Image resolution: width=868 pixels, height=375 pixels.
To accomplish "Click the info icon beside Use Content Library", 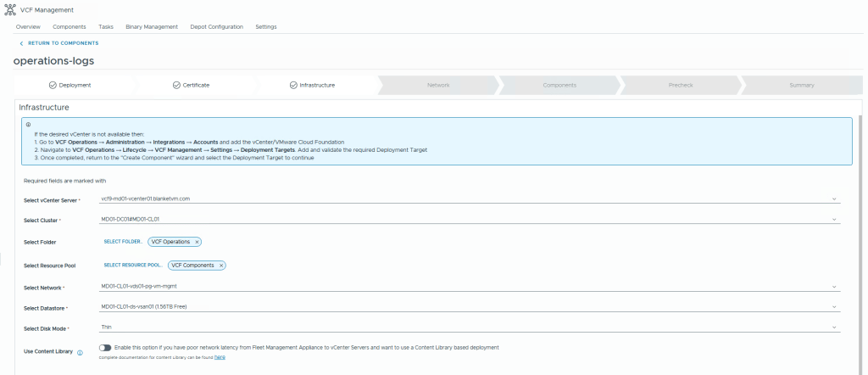I will point(80,352).
